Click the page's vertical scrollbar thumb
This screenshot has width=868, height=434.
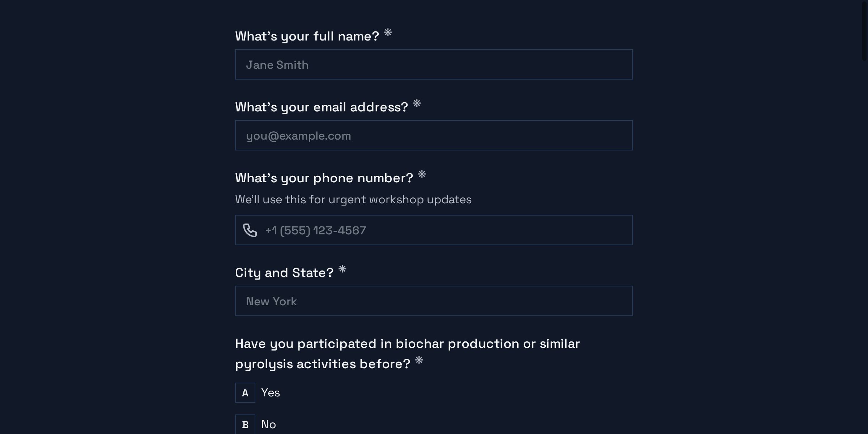click(x=864, y=31)
